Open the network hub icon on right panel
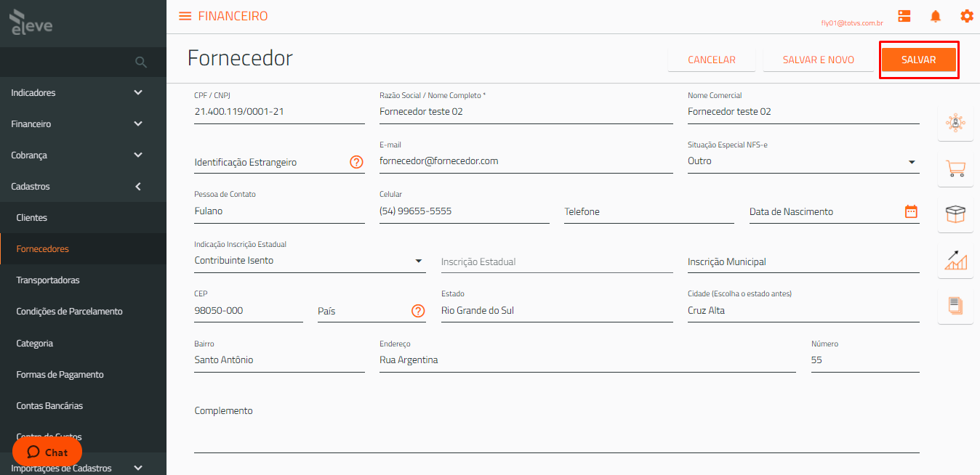Viewport: 980px width, 475px height. [955, 123]
